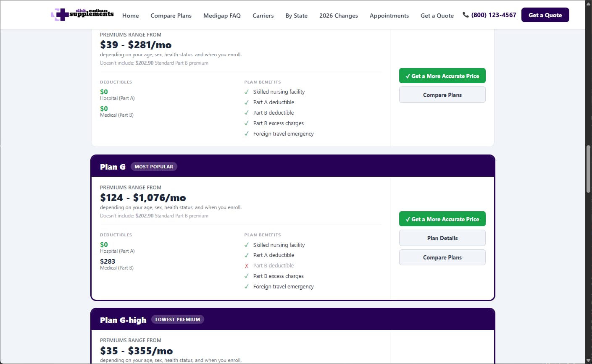
Task: Open Plan Details for Plan G
Action: [x=442, y=238]
